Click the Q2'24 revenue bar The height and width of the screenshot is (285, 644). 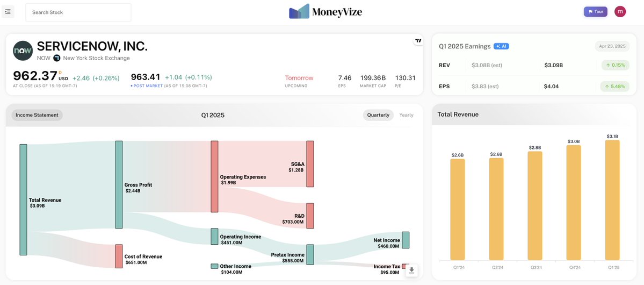point(496,209)
